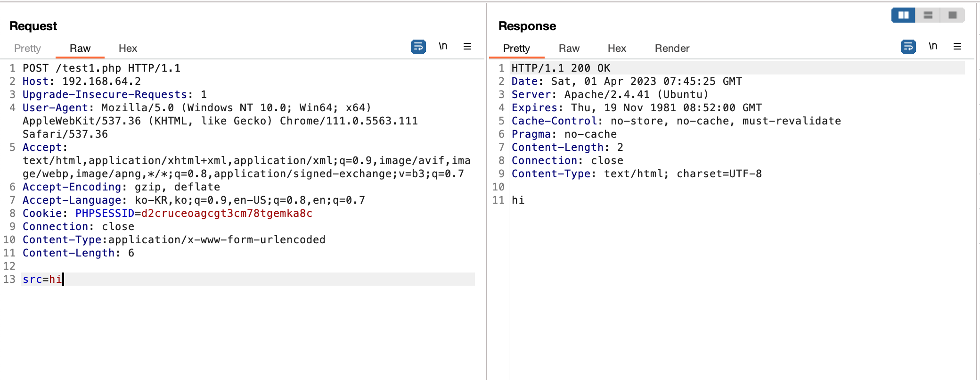Switch to the Request Raw tab
This screenshot has width=980, height=380.
[x=80, y=48]
